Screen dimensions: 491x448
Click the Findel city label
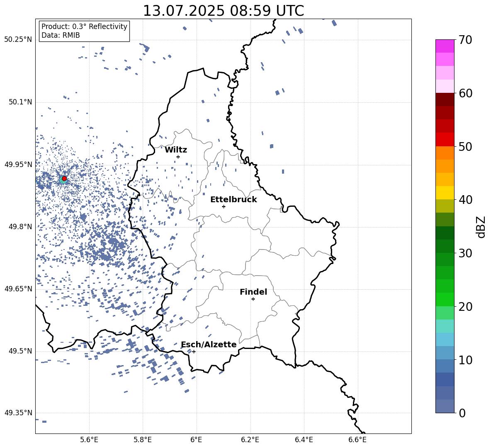pos(253,292)
